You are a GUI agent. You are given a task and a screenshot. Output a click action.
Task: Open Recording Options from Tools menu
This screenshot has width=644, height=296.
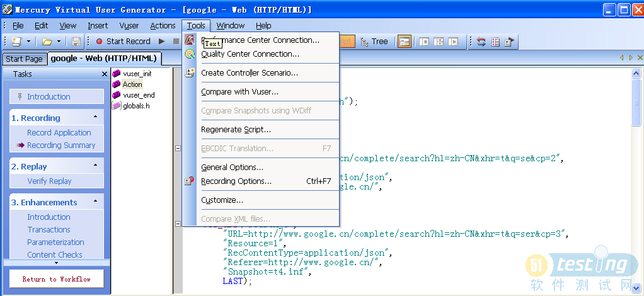click(x=261, y=181)
